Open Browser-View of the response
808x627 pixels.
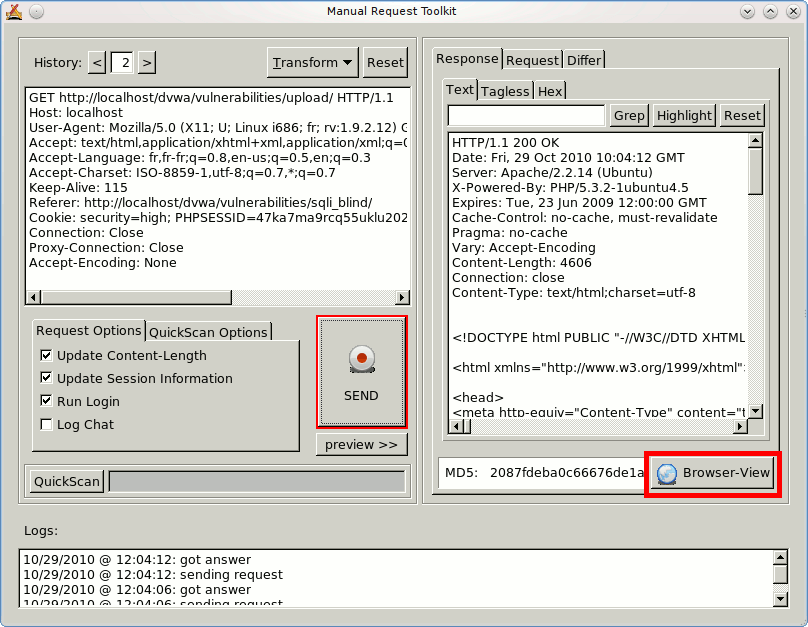click(x=713, y=473)
